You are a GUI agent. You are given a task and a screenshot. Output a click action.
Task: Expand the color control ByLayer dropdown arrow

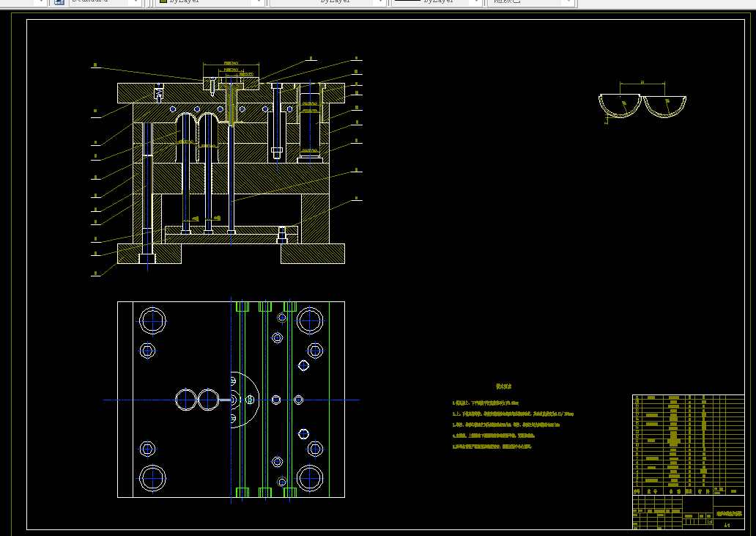tap(259, 2)
